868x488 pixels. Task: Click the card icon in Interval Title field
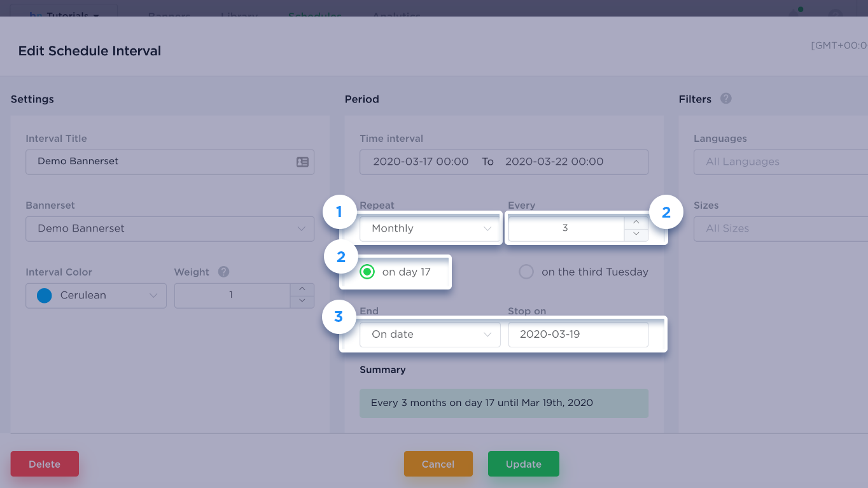tap(302, 162)
